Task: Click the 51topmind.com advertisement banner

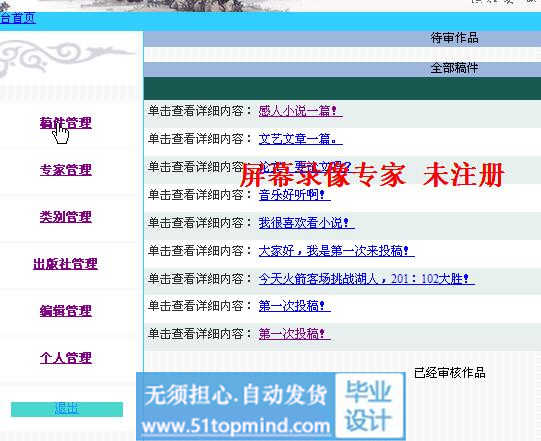Action: pyautogui.click(x=270, y=406)
